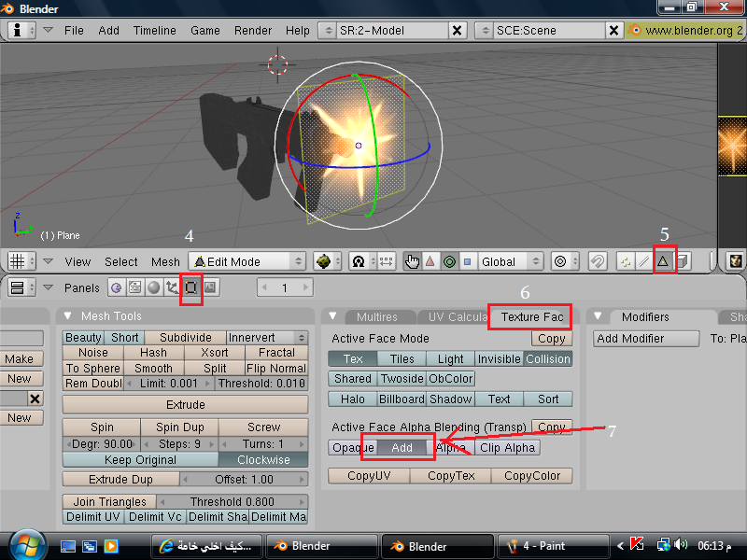Adjust the Extrude Dup Offset 1.00 field
The width and height of the screenshot is (747, 560).
tap(244, 480)
